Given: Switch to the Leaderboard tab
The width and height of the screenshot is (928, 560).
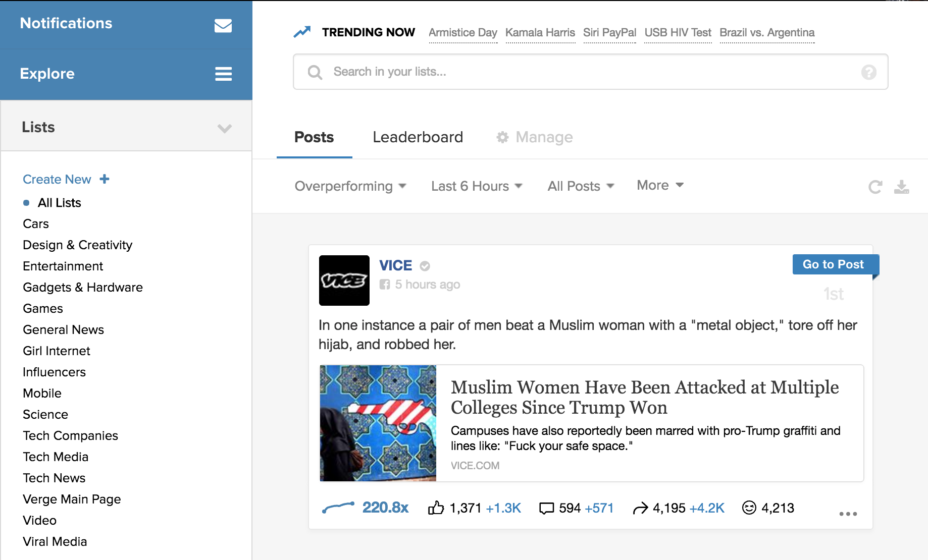Looking at the screenshot, I should pos(418,137).
